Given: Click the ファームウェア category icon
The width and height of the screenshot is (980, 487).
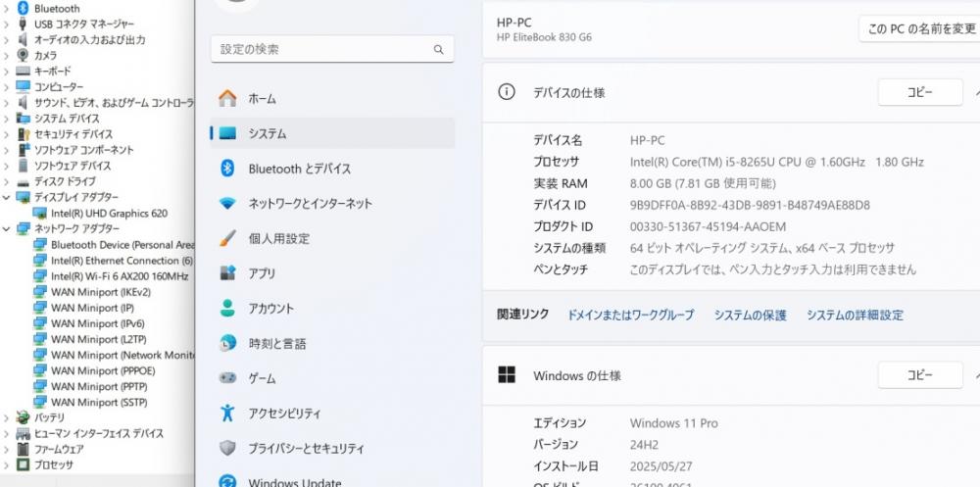Looking at the screenshot, I should [24, 449].
